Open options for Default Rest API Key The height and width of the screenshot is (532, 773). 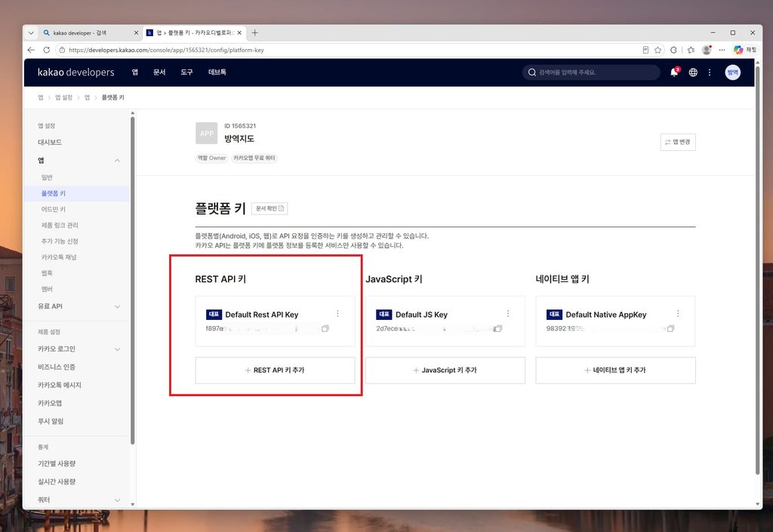337,314
